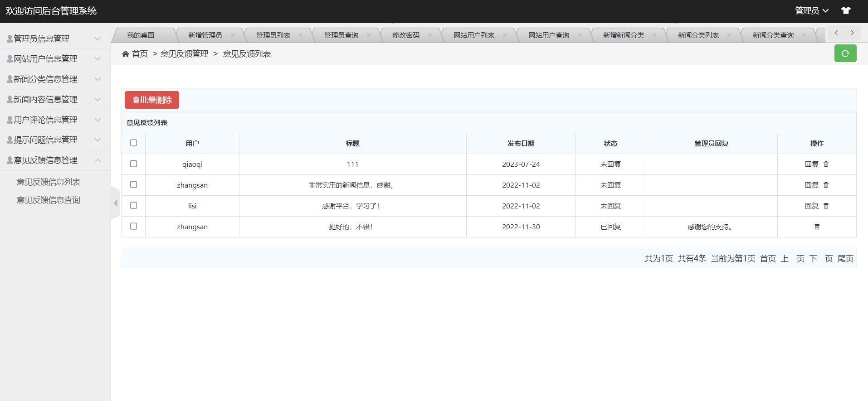Close the 修改密码 tab

[430, 35]
